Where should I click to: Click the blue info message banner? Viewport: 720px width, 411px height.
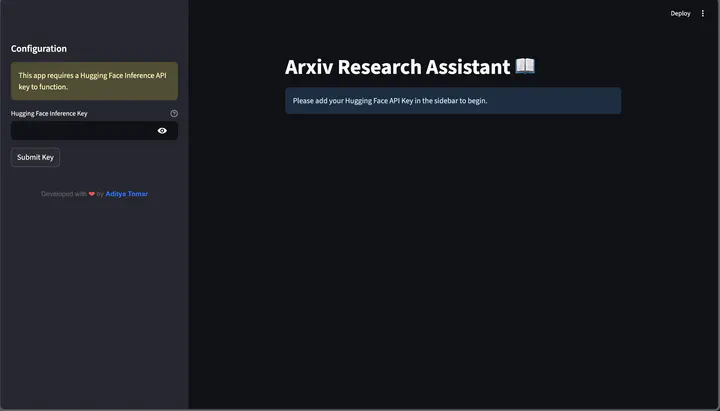pos(452,101)
